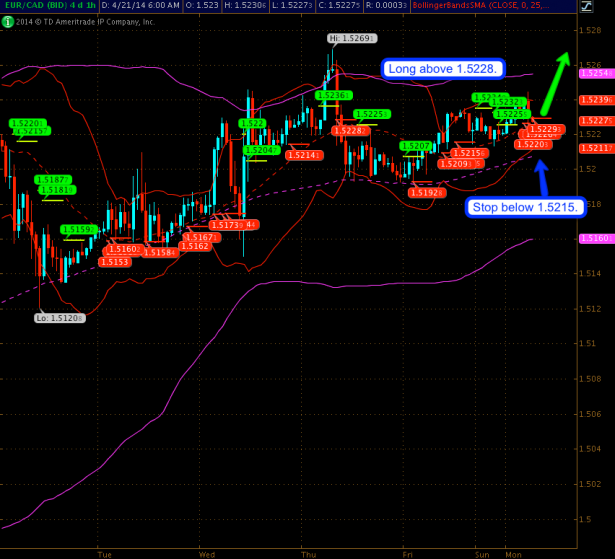Image resolution: width=615 pixels, height=559 pixels.
Task: Click the Tue label on time axis
Action: point(105,554)
